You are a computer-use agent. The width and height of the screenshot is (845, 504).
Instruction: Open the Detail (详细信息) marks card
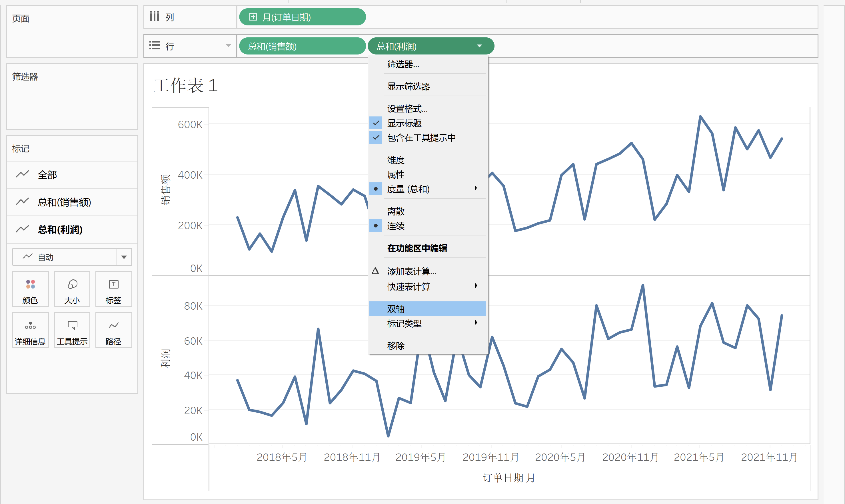(x=30, y=330)
